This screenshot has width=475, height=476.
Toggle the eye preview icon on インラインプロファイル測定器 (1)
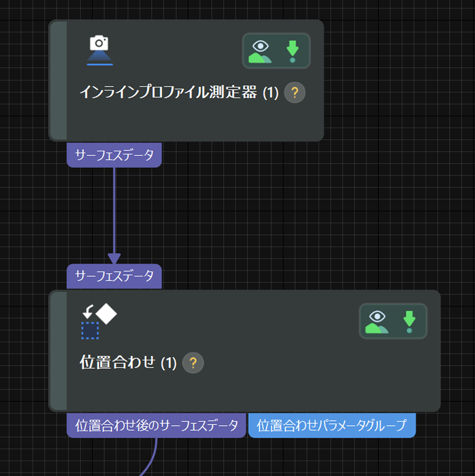(x=260, y=51)
